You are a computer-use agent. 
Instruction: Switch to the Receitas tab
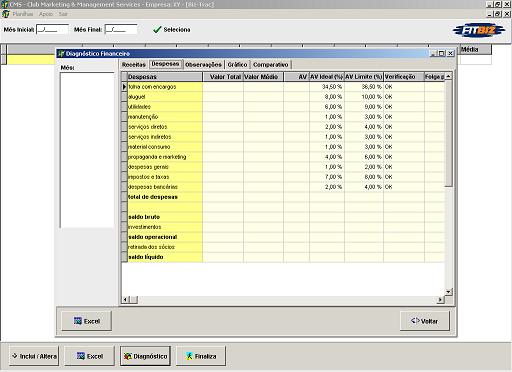pos(134,65)
